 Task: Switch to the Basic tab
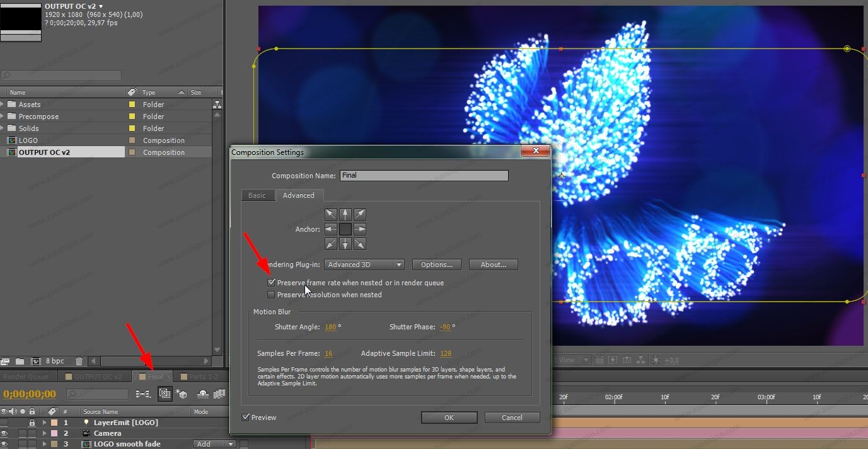[257, 195]
